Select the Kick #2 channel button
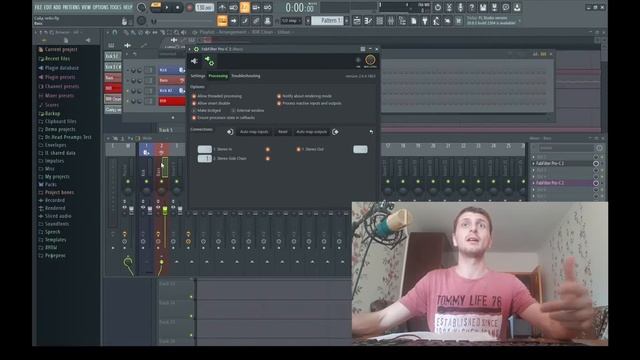 pos(171,91)
